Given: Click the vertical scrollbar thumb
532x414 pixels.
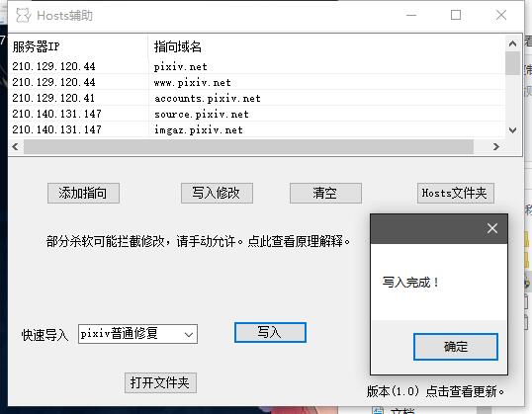Looking at the screenshot, I should 512,63.
